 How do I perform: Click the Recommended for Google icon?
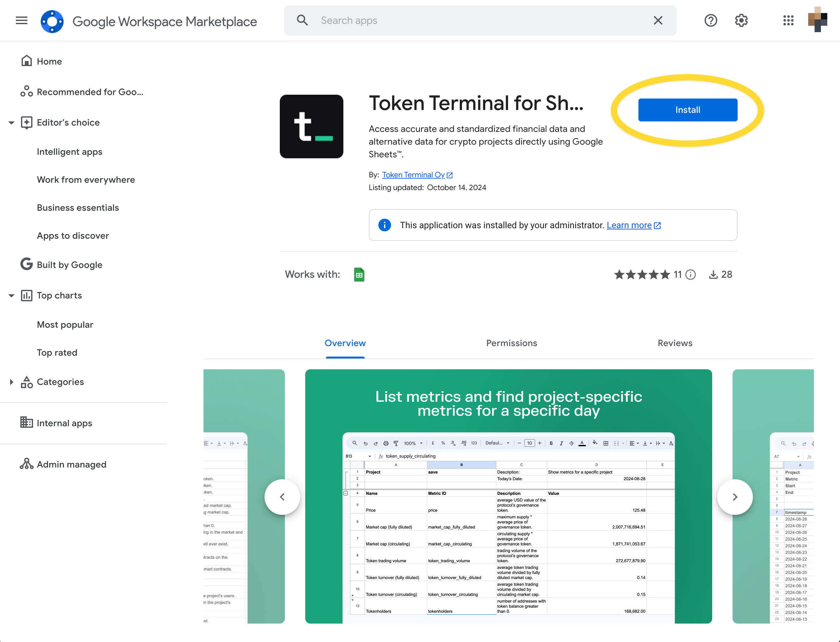coord(26,91)
